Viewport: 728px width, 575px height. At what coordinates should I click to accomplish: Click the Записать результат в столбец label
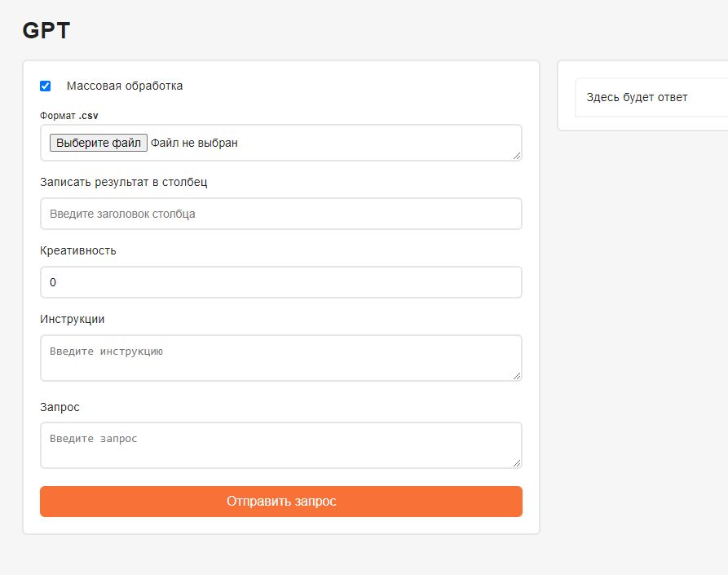pos(123,182)
